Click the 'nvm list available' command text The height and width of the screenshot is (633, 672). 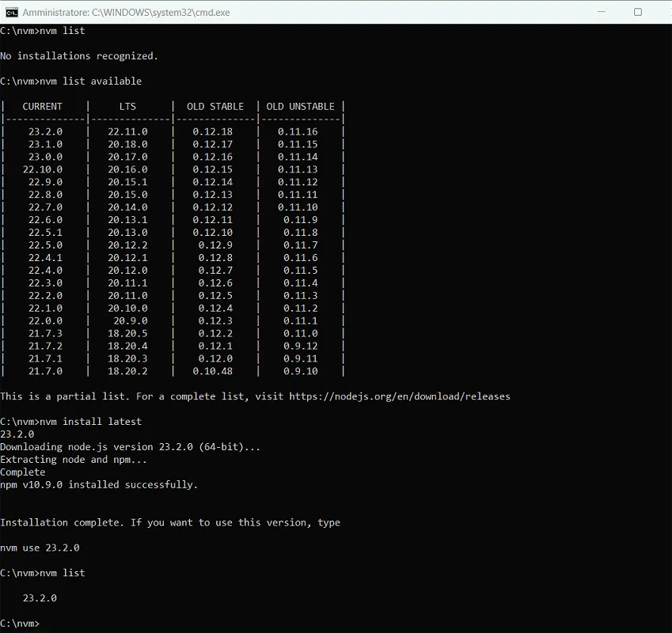pos(90,81)
